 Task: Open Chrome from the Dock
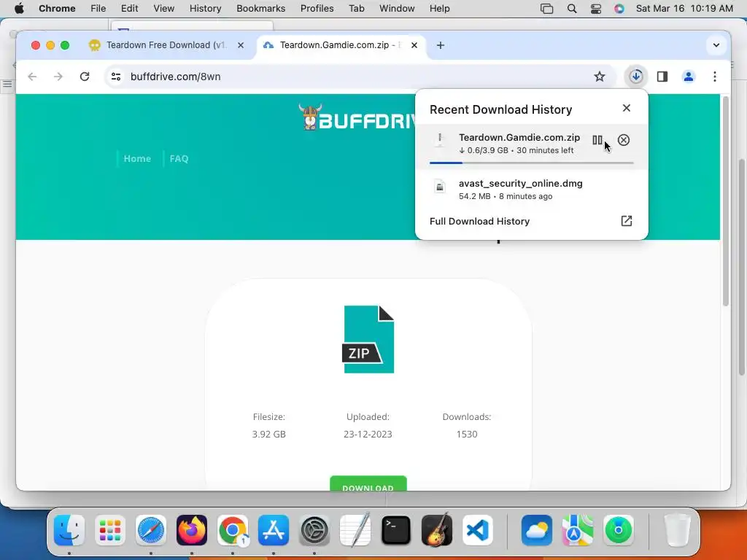click(x=233, y=530)
